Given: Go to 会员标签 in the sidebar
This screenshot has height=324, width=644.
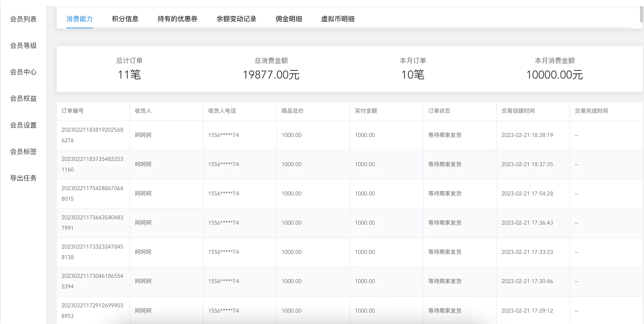Looking at the screenshot, I should [x=23, y=151].
